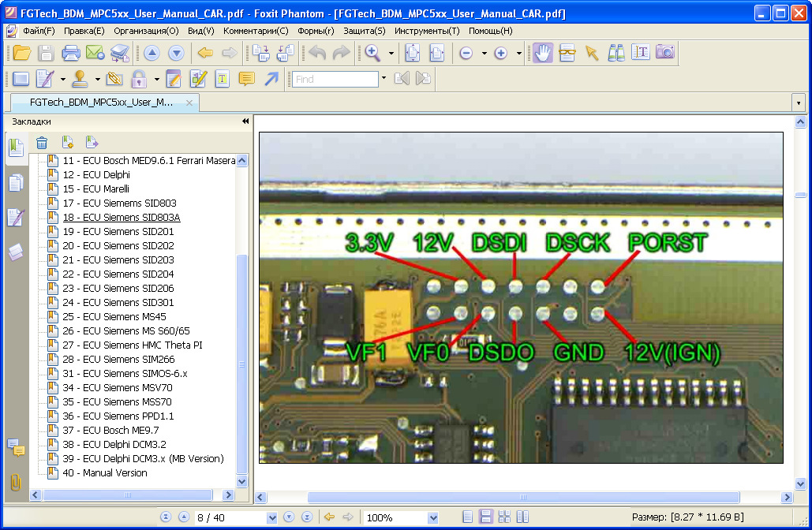Viewport: 812px width, 530px height.
Task: Delete bookmark with the trash icon
Action: [x=42, y=143]
